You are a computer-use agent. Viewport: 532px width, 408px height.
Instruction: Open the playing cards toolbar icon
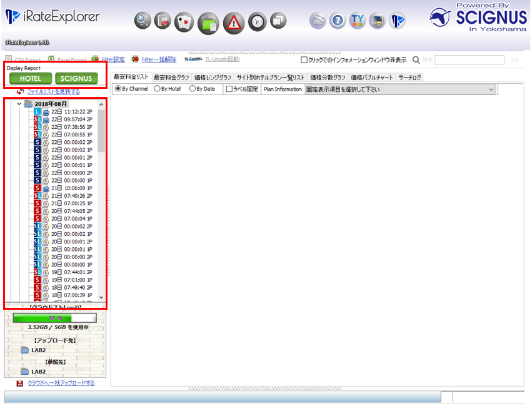(184, 21)
